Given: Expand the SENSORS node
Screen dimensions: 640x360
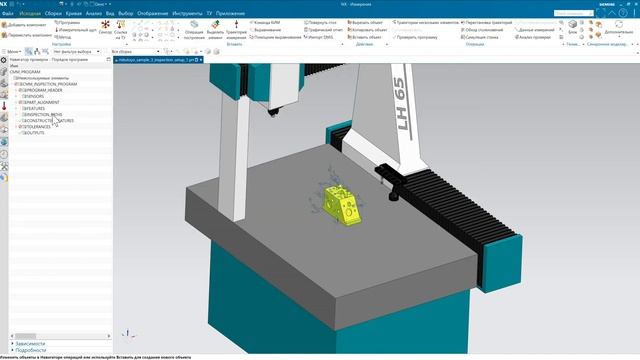Looking at the screenshot, I should tap(16, 96).
